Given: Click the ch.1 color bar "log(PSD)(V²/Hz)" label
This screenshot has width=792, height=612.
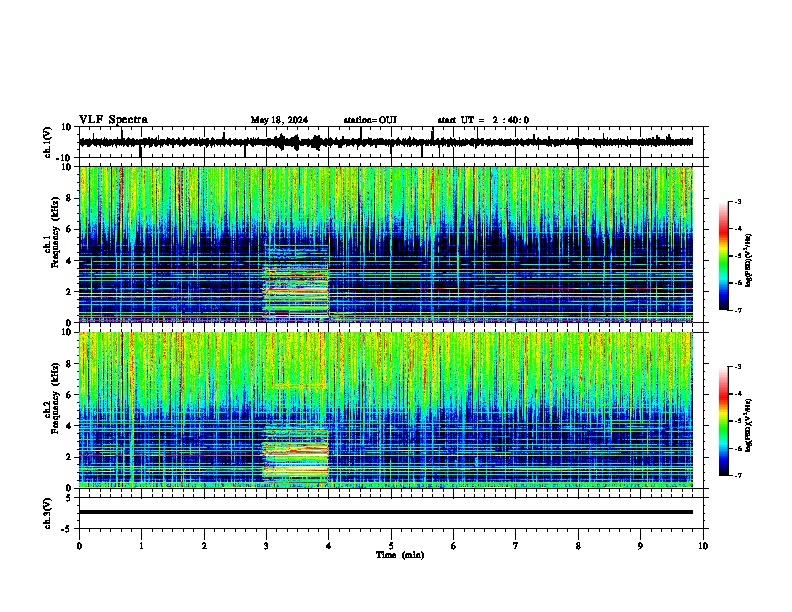Looking at the screenshot, I should click(x=749, y=261).
